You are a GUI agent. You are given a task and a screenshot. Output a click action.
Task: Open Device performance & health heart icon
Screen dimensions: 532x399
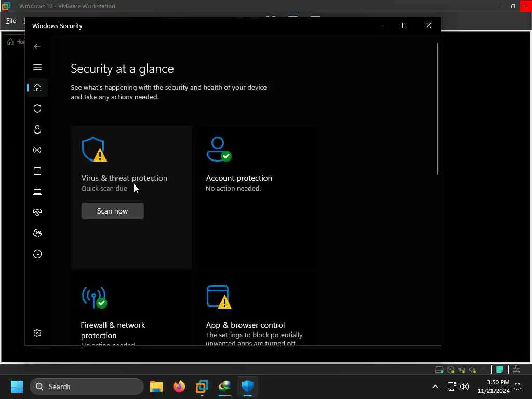point(37,212)
